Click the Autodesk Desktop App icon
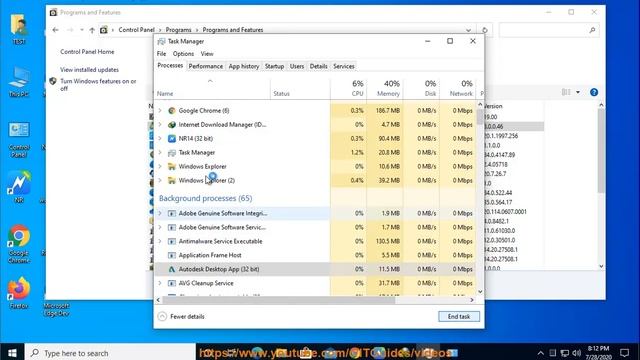The height and width of the screenshot is (360, 640). [172, 269]
